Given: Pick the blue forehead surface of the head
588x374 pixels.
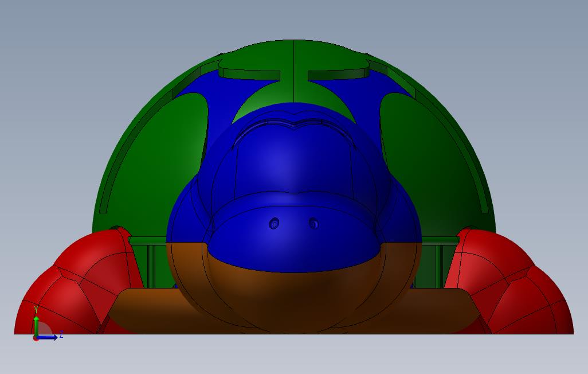Looking at the screenshot, I should [x=293, y=159].
